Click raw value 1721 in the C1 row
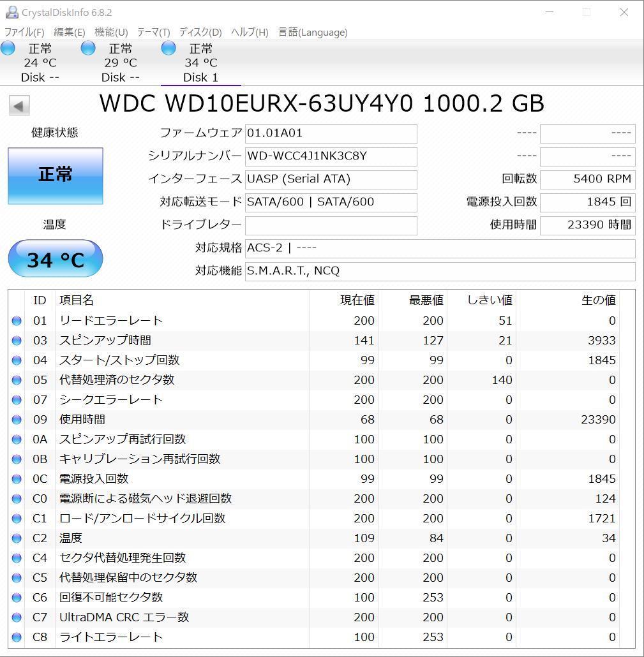This screenshot has height=657, width=644. point(602,519)
